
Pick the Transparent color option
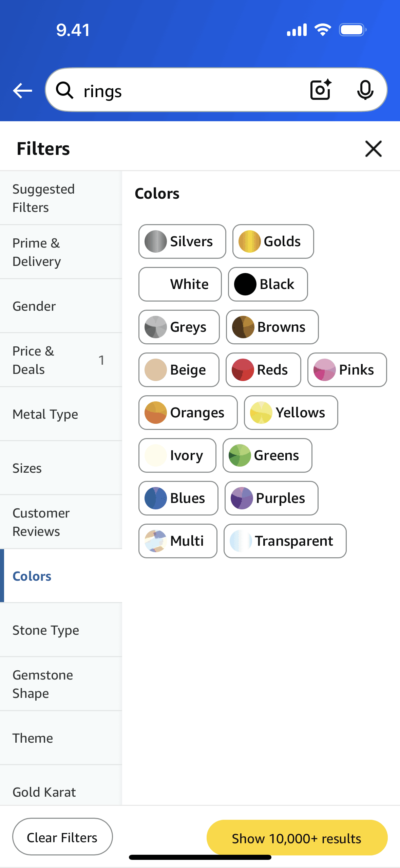pyautogui.click(x=285, y=541)
